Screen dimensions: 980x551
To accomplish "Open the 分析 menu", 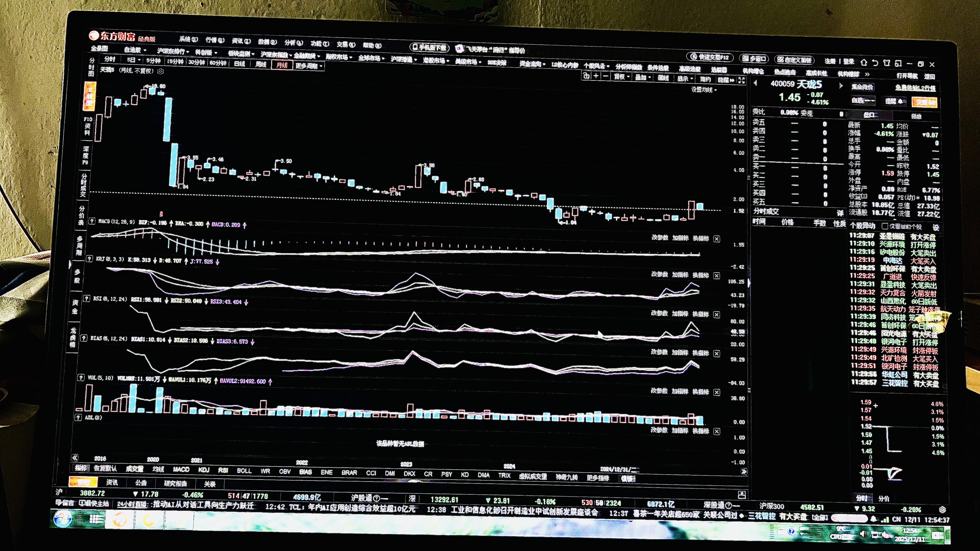I will click(293, 42).
